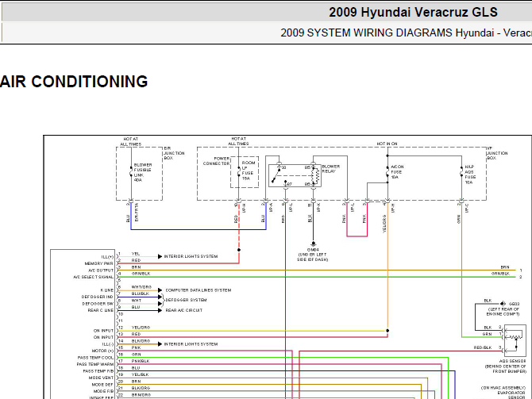Click the 'DEFOGGER IND' pin label
This screenshot has width=532, height=399.
[98, 297]
